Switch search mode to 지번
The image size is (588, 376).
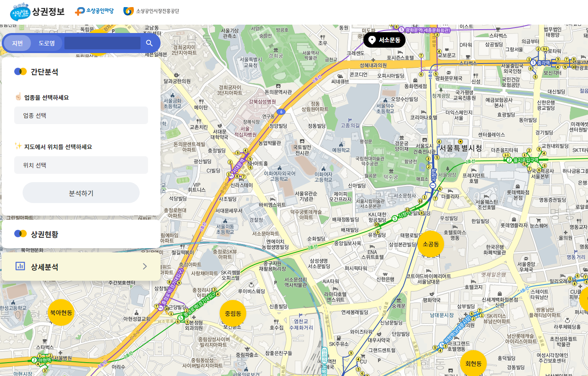(x=18, y=43)
